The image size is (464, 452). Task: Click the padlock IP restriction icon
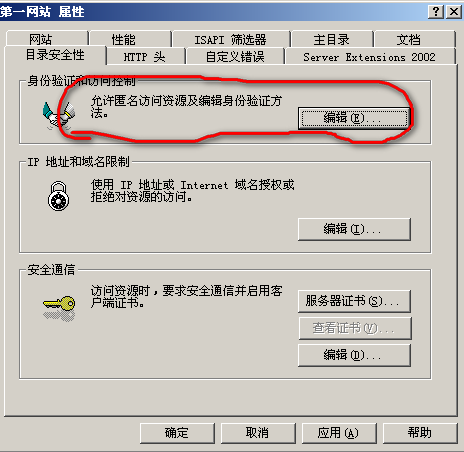point(58,196)
